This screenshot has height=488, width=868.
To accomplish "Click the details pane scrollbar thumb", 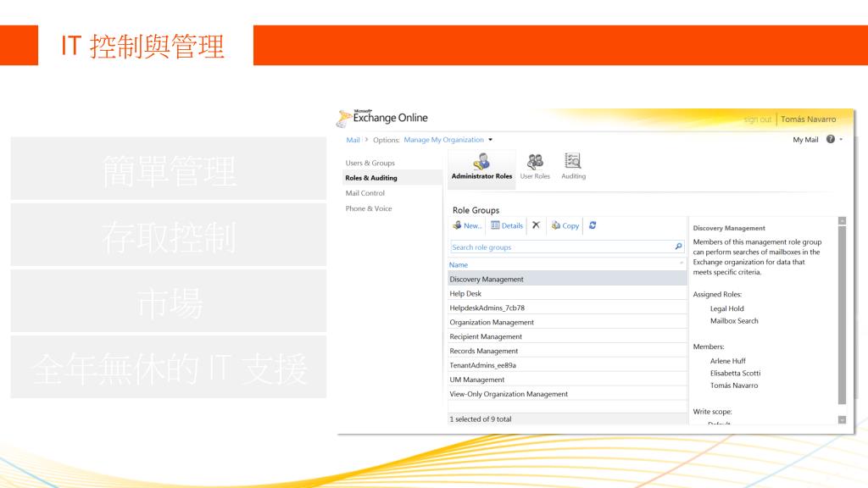I will pos(842,315).
